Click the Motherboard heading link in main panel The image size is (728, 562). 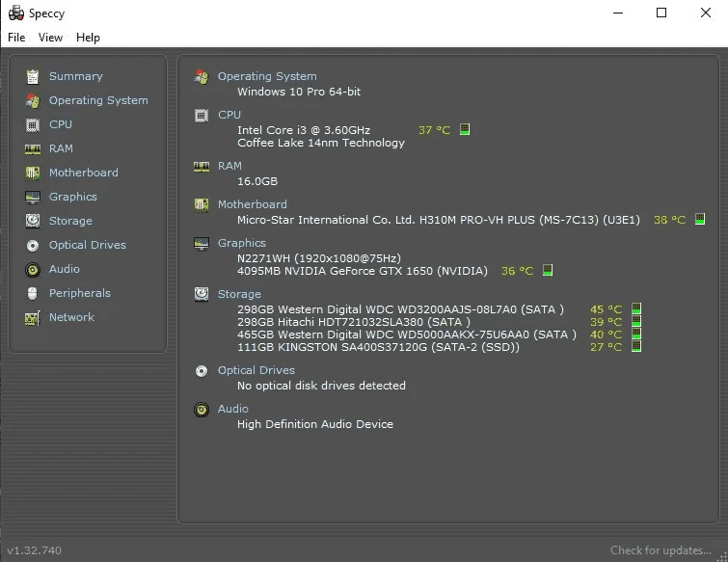[x=253, y=204]
